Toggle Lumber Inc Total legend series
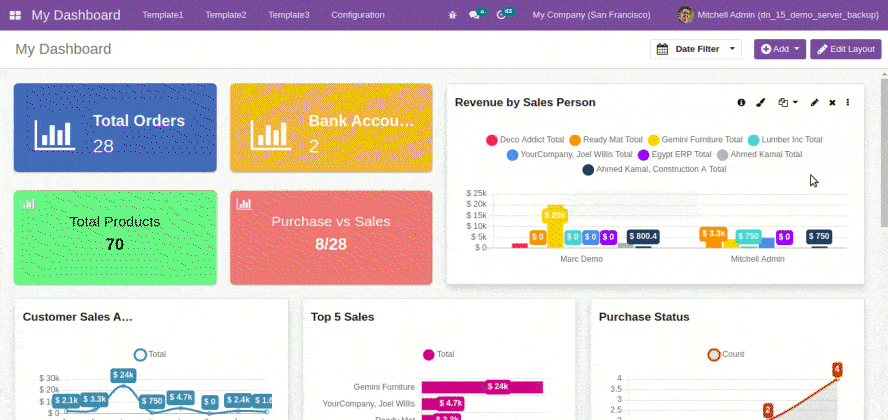The width and height of the screenshot is (888, 420). (754, 140)
